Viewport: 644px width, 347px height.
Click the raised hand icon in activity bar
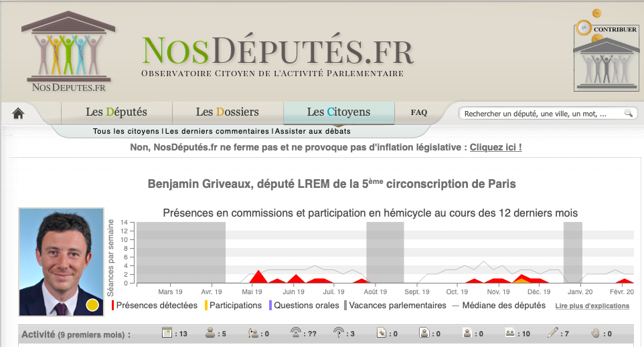(x=595, y=333)
